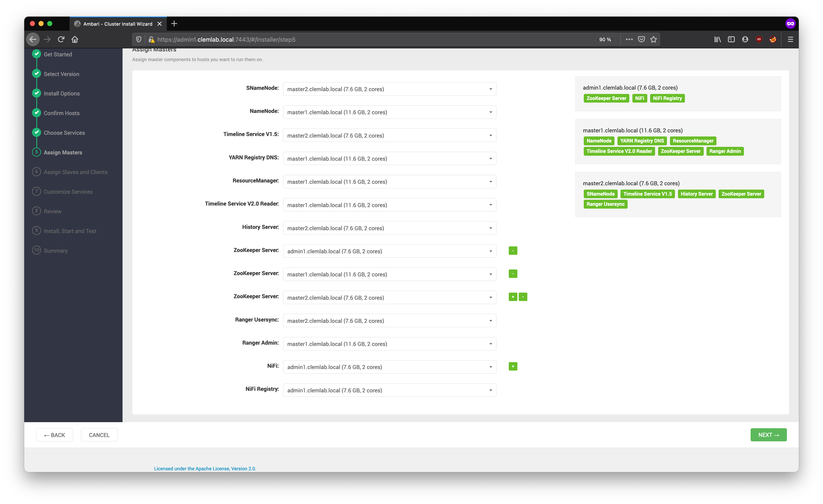The width and height of the screenshot is (823, 504).
Task: Open the browser library icon
Action: tap(717, 39)
